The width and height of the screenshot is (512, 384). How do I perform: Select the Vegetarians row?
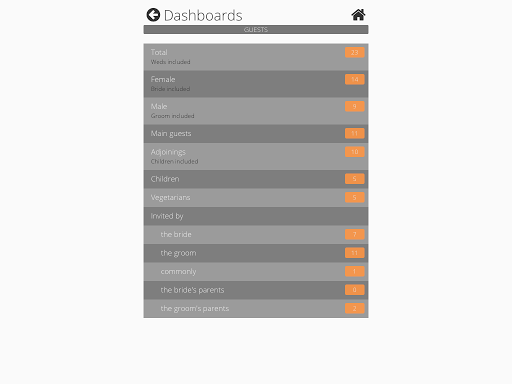point(256,198)
